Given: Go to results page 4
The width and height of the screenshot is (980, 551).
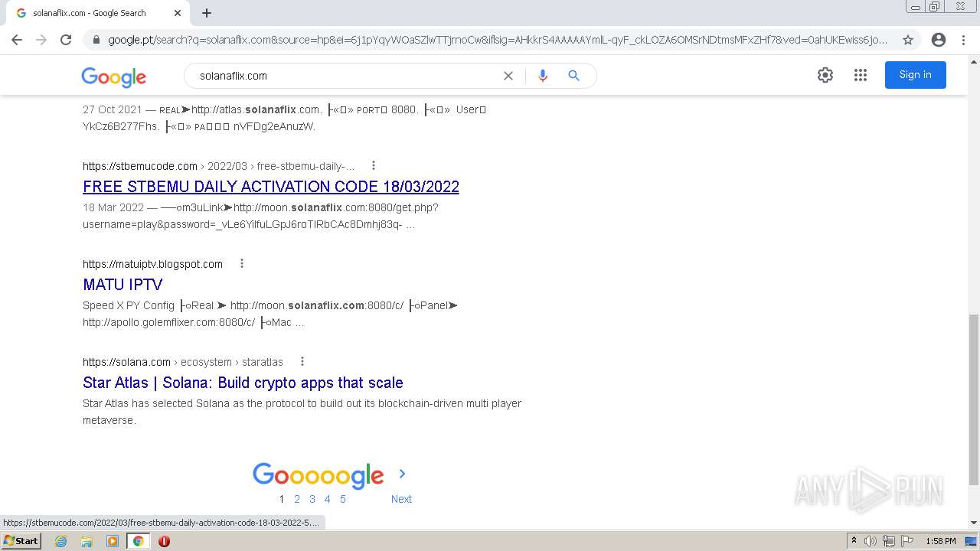Looking at the screenshot, I should (327, 499).
